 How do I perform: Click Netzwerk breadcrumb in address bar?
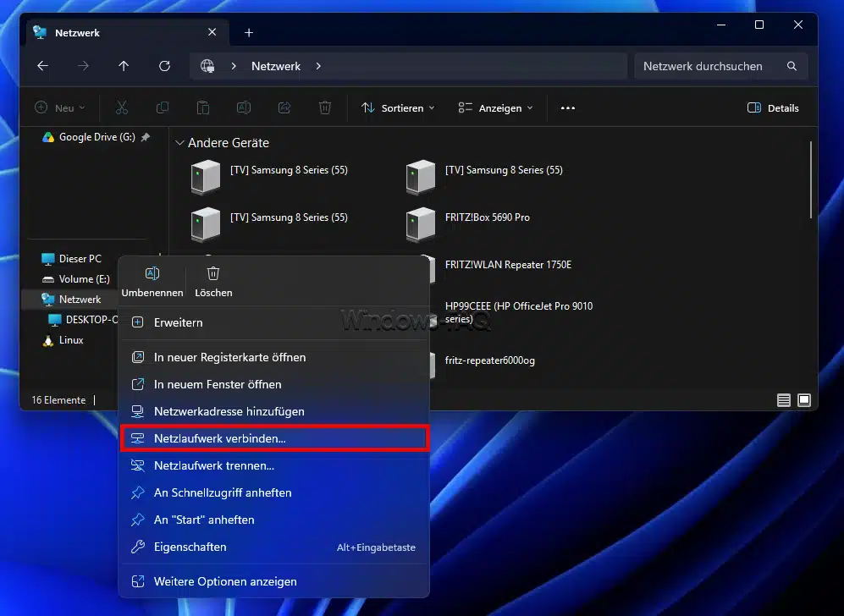276,66
